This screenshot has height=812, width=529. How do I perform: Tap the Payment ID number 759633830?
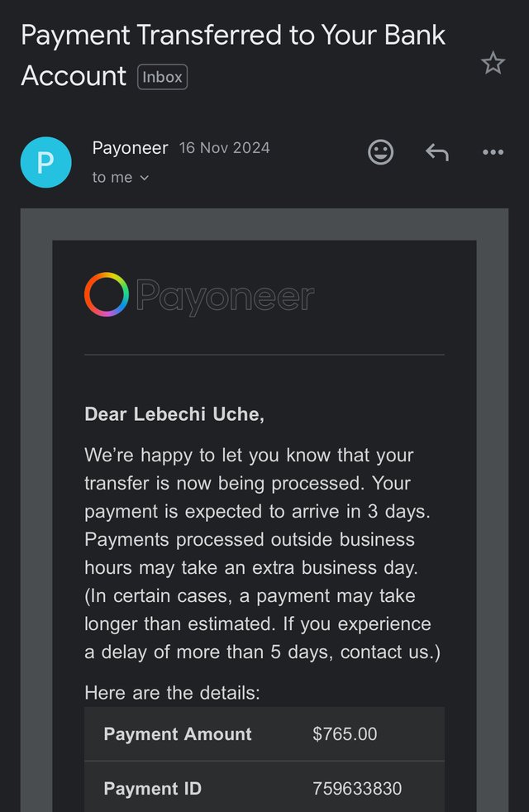tap(357, 789)
